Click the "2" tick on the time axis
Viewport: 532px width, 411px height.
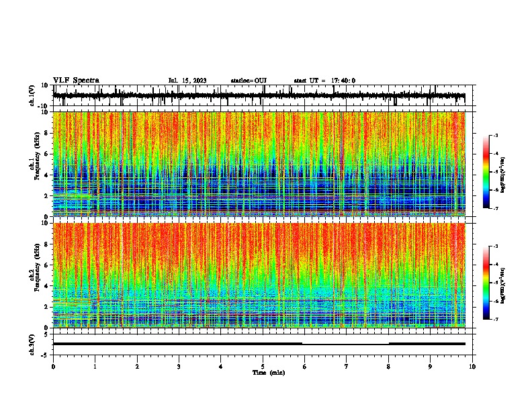(x=137, y=367)
